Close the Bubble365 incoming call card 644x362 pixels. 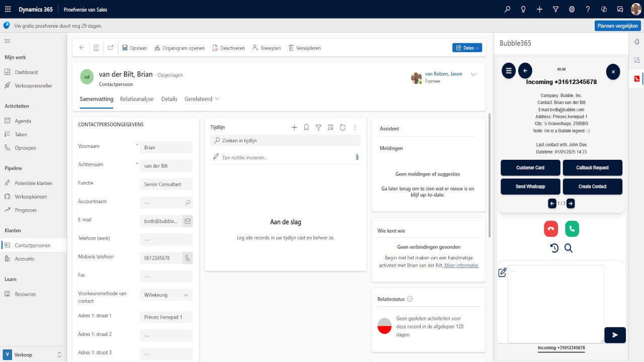click(613, 71)
